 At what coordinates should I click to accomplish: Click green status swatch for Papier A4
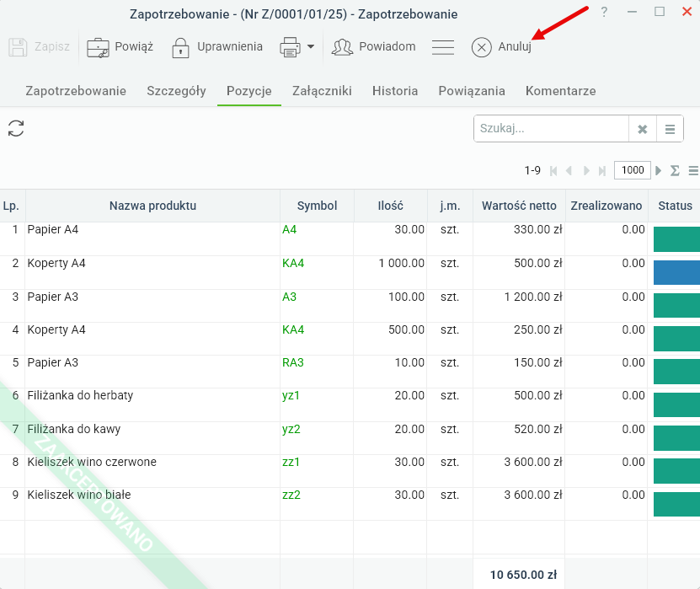point(676,239)
